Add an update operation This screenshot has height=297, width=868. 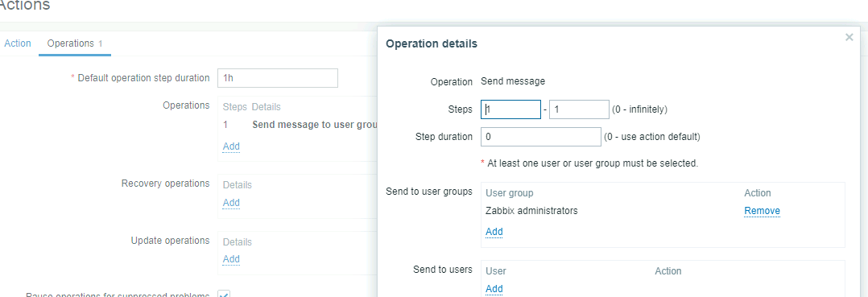(231, 259)
